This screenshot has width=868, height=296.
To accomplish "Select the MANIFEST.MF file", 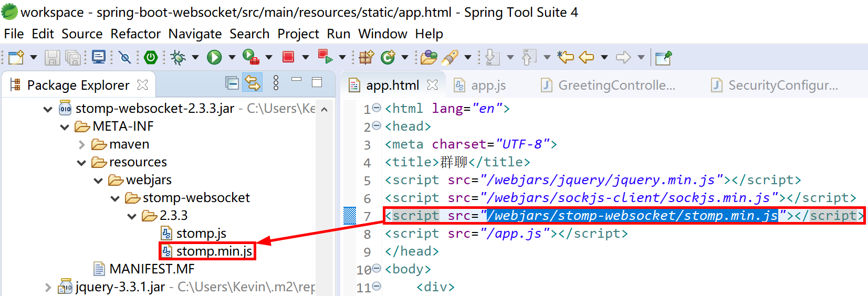I will 151,269.
